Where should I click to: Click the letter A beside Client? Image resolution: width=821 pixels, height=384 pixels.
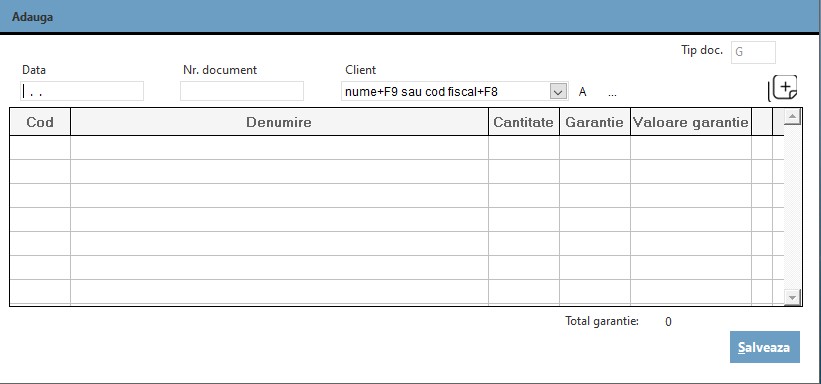pyautogui.click(x=582, y=92)
